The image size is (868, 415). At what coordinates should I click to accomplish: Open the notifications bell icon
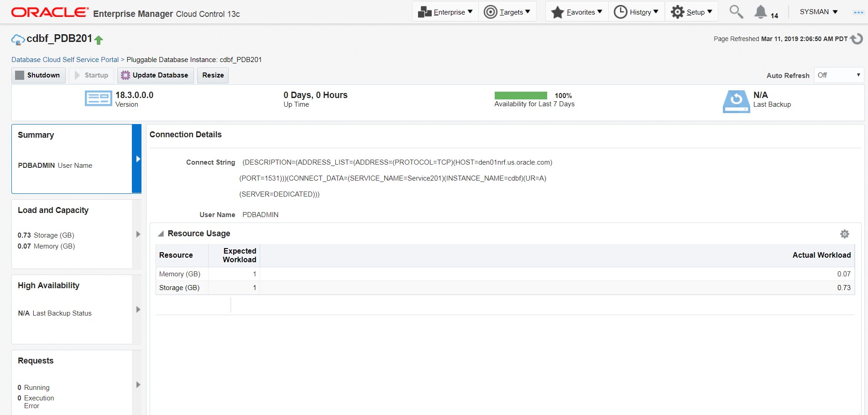pyautogui.click(x=760, y=12)
